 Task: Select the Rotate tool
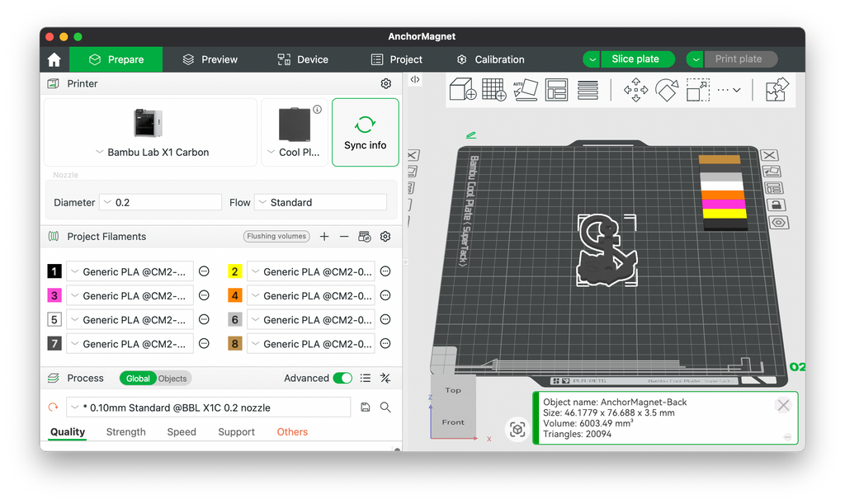click(667, 89)
